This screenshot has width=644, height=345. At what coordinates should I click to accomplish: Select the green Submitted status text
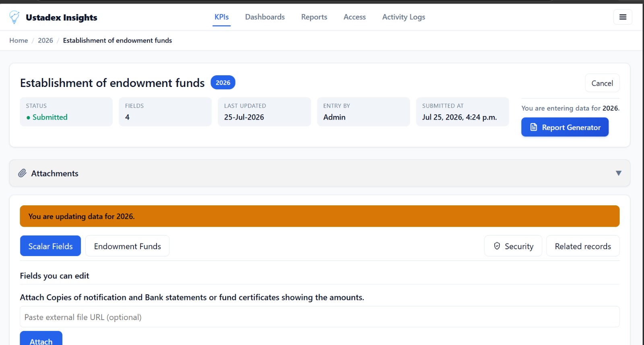pos(50,117)
